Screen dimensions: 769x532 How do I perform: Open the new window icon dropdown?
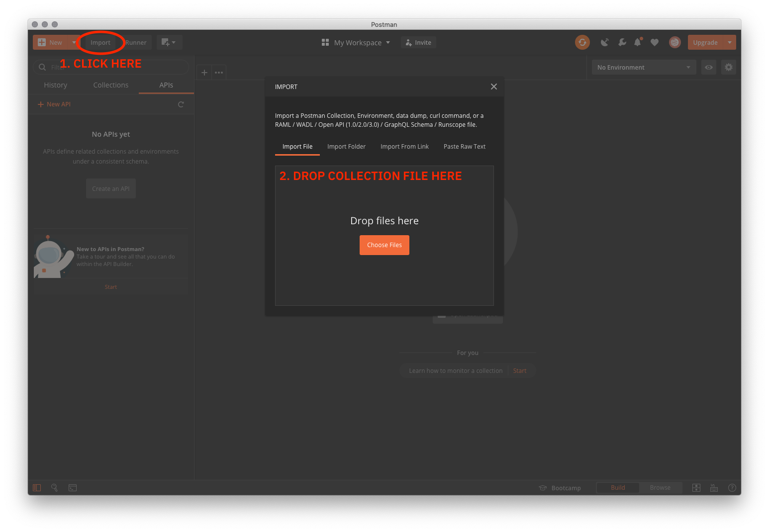169,42
